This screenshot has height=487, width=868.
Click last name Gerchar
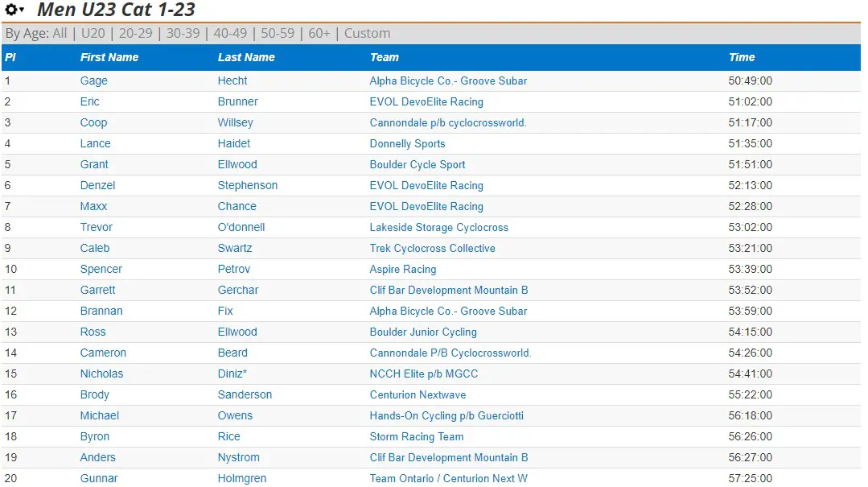[238, 291]
